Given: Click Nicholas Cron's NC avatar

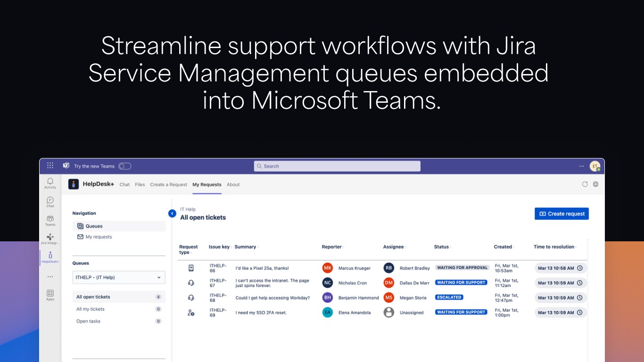Looking at the screenshot, I should pyautogui.click(x=328, y=283).
